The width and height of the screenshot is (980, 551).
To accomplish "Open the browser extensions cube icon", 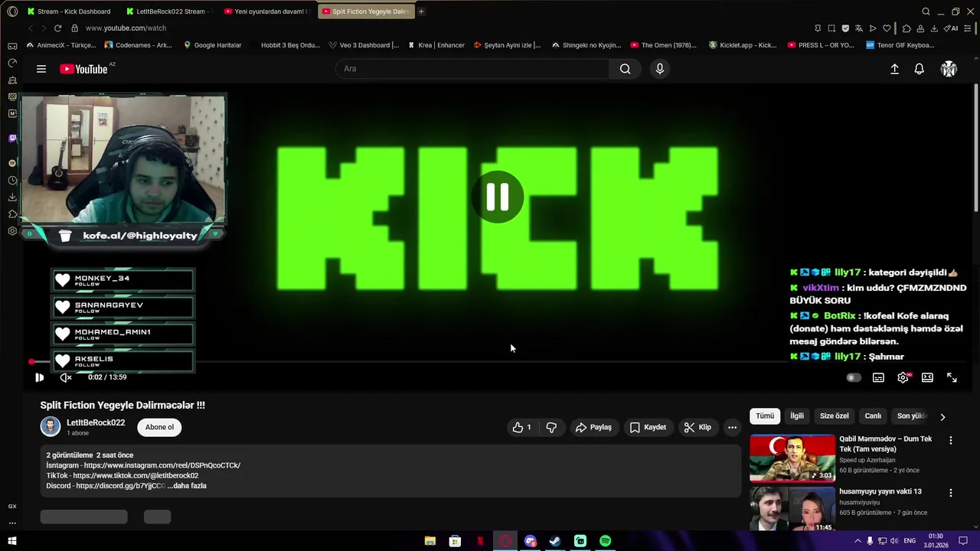I will click(906, 28).
